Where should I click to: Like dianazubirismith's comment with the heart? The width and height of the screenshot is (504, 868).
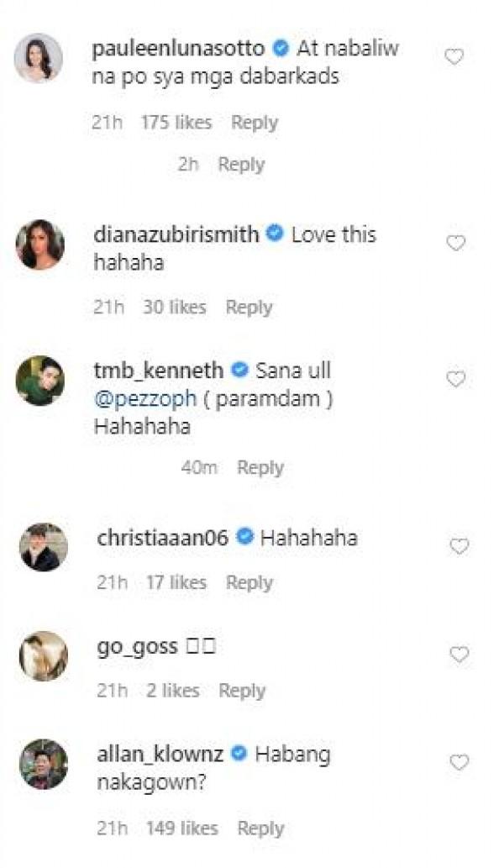[x=454, y=244]
